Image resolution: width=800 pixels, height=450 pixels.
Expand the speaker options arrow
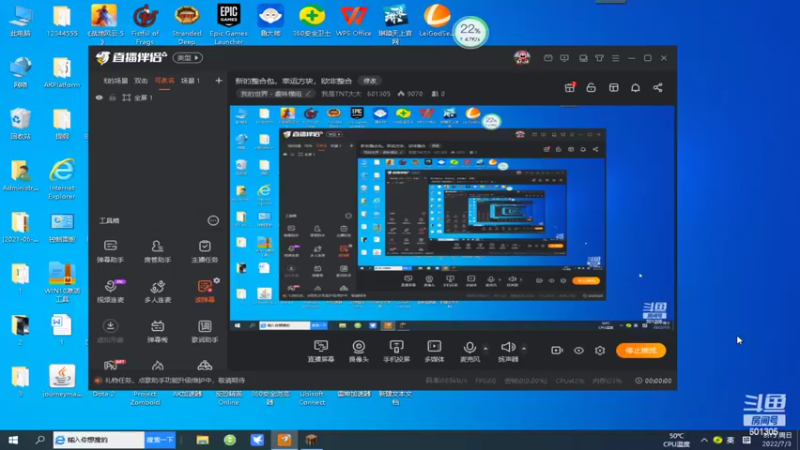(523, 349)
